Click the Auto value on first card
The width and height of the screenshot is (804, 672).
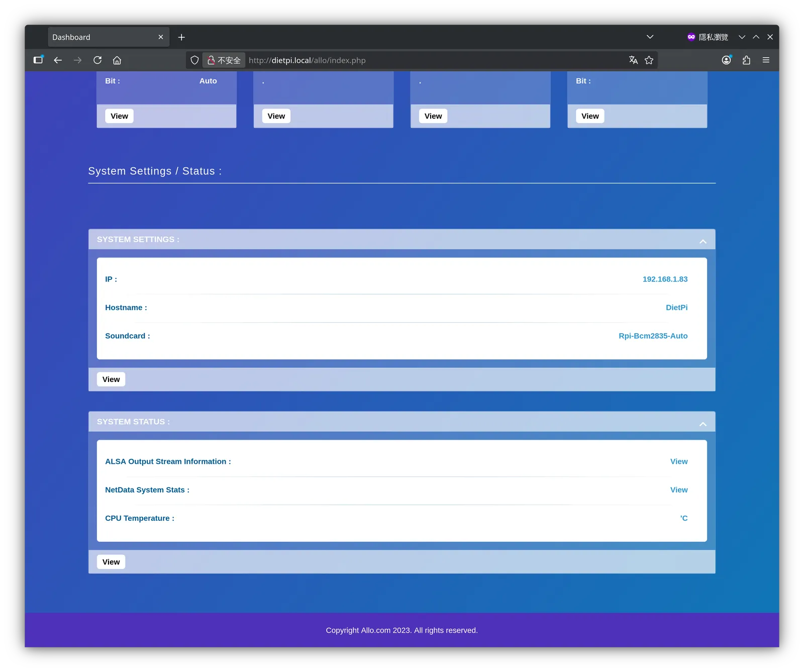(208, 81)
